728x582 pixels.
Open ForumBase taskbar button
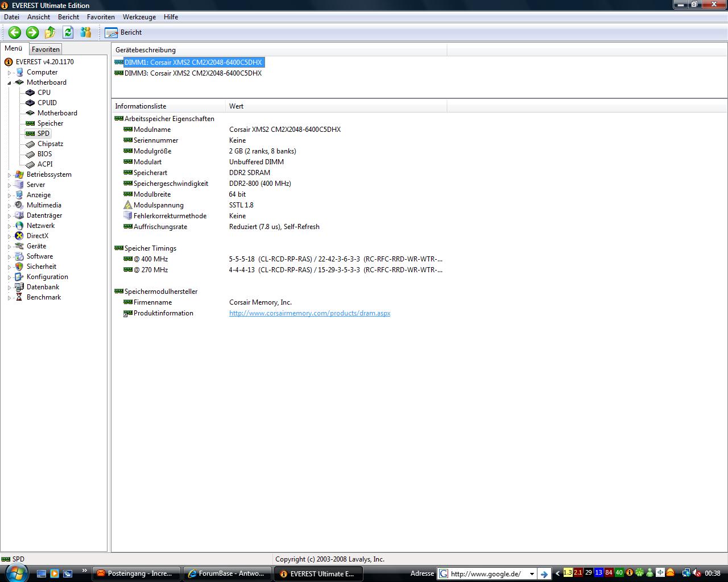tap(227, 573)
